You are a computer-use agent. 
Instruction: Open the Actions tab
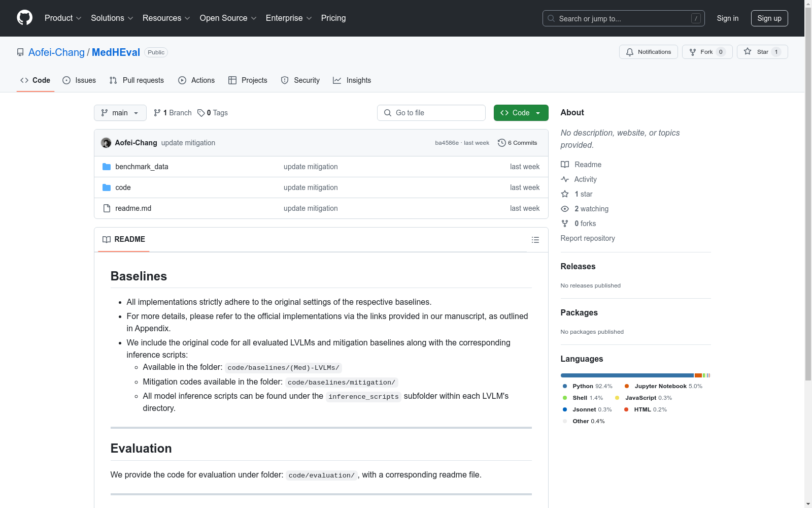[196, 80]
